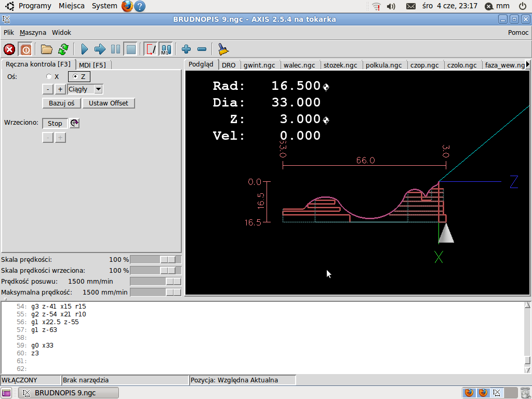Click the spindle Stop button
The image size is (532, 399).
(55, 124)
